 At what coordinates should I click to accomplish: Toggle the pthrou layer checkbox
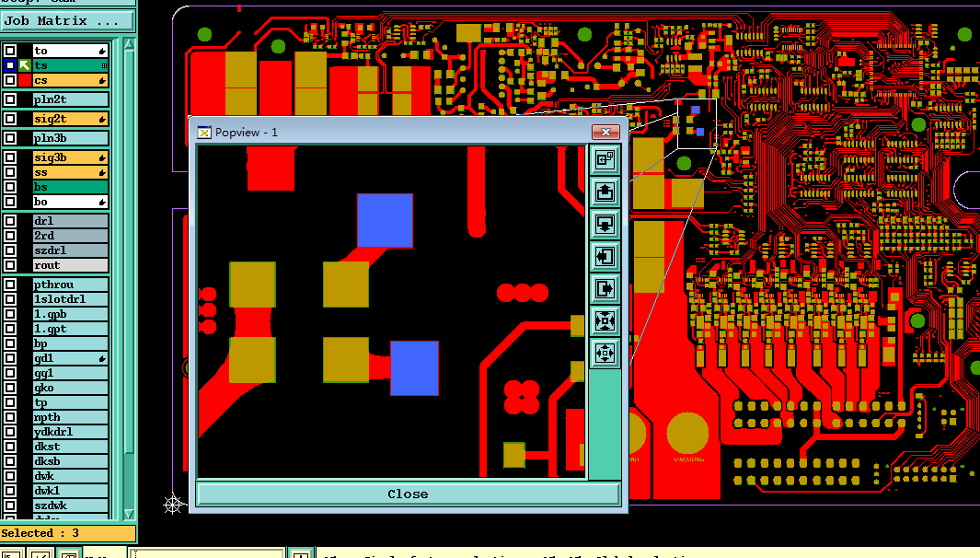coord(10,285)
